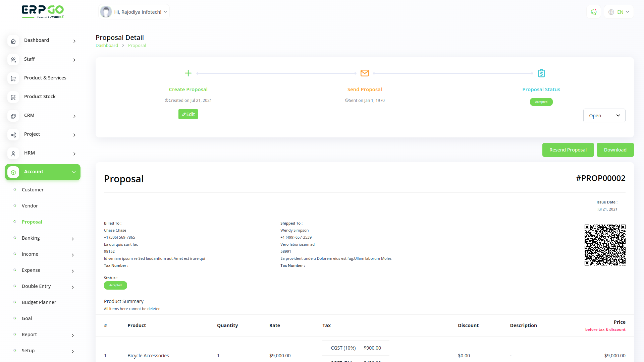Open the EN language dropdown

(619, 12)
